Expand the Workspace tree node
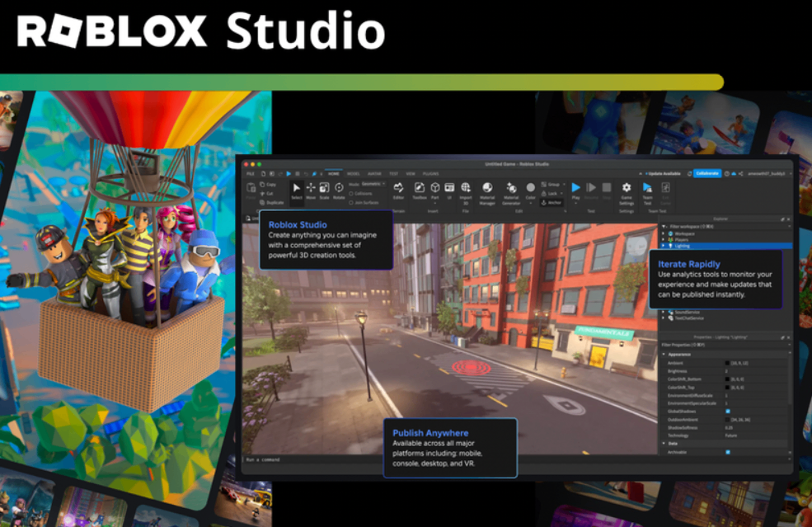The width and height of the screenshot is (812, 527). [x=663, y=233]
